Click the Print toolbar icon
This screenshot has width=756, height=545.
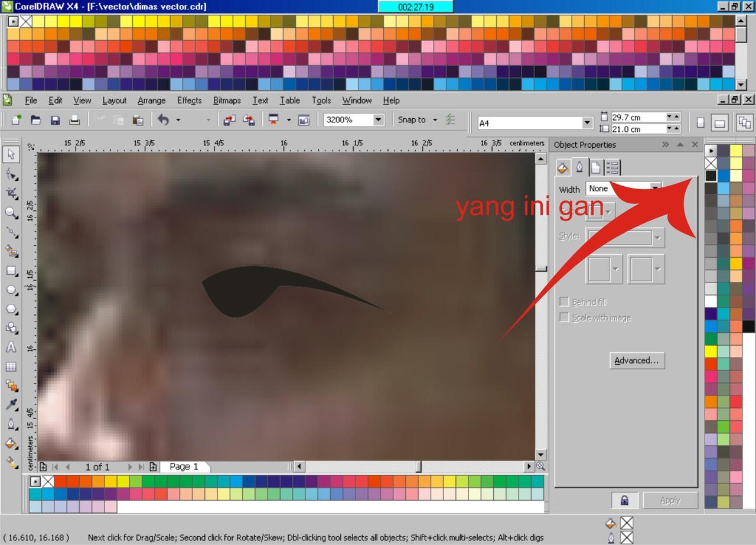(x=74, y=120)
